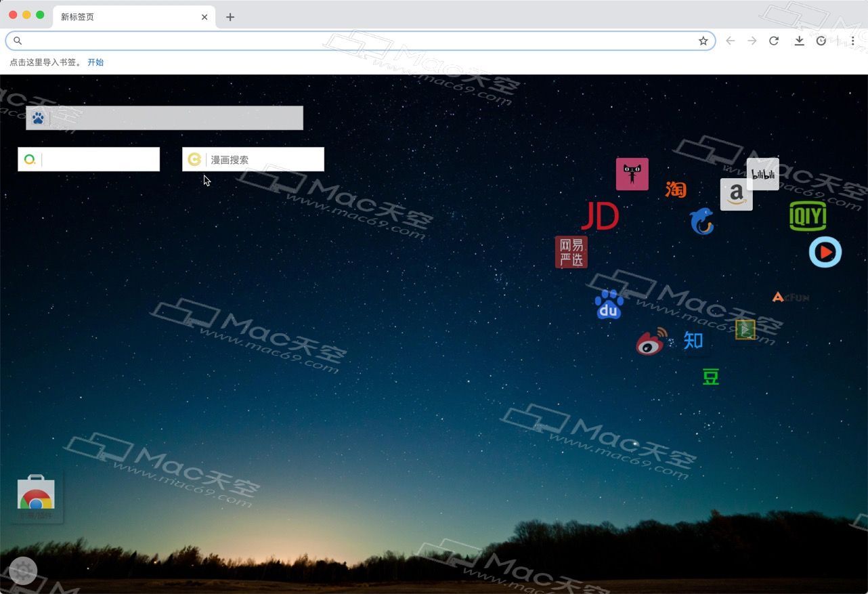Close the 新标签页 tab
This screenshot has width=868, height=594.
click(204, 17)
